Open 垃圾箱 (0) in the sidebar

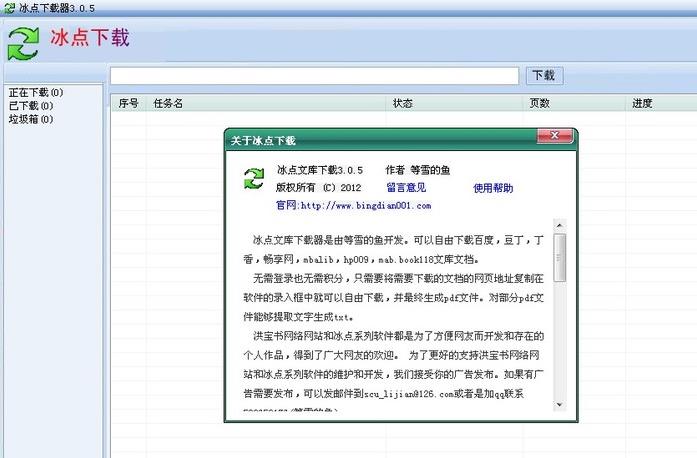point(31,119)
